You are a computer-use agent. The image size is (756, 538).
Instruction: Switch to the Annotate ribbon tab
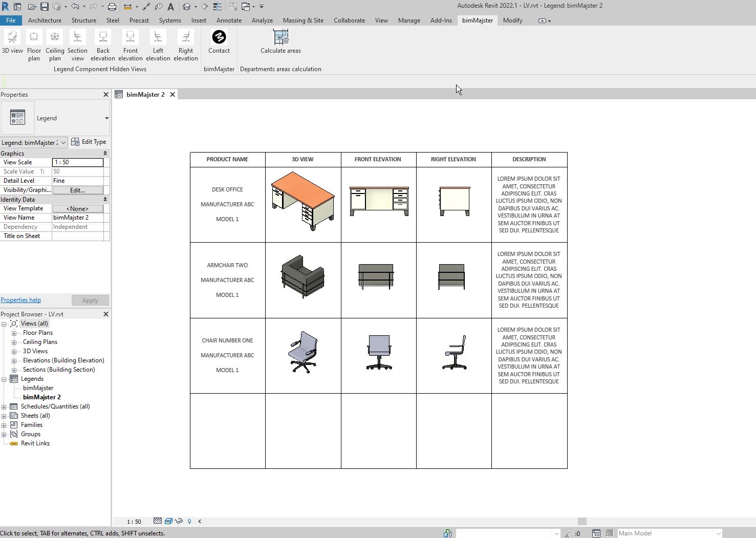[229, 20]
